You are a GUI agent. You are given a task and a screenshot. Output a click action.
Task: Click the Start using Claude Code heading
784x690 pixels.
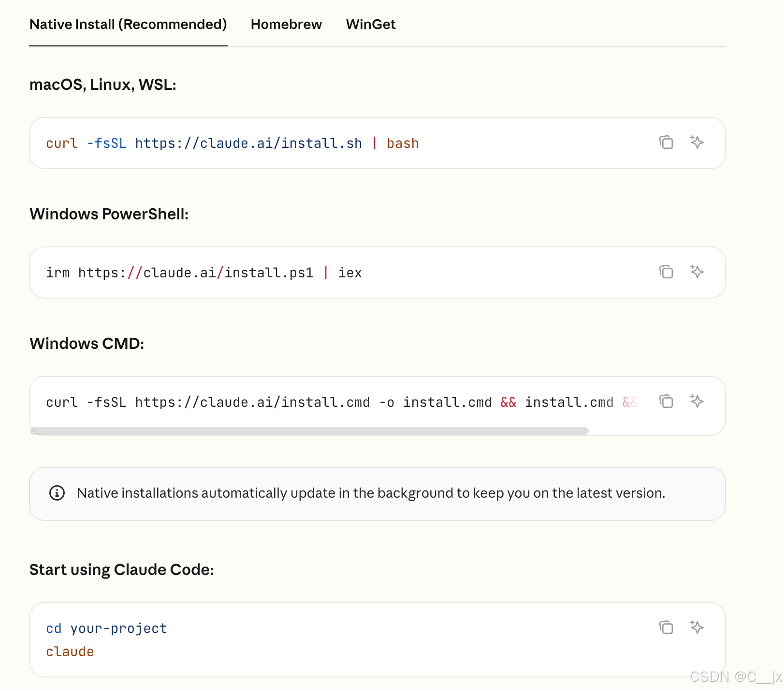pyautogui.click(x=122, y=570)
